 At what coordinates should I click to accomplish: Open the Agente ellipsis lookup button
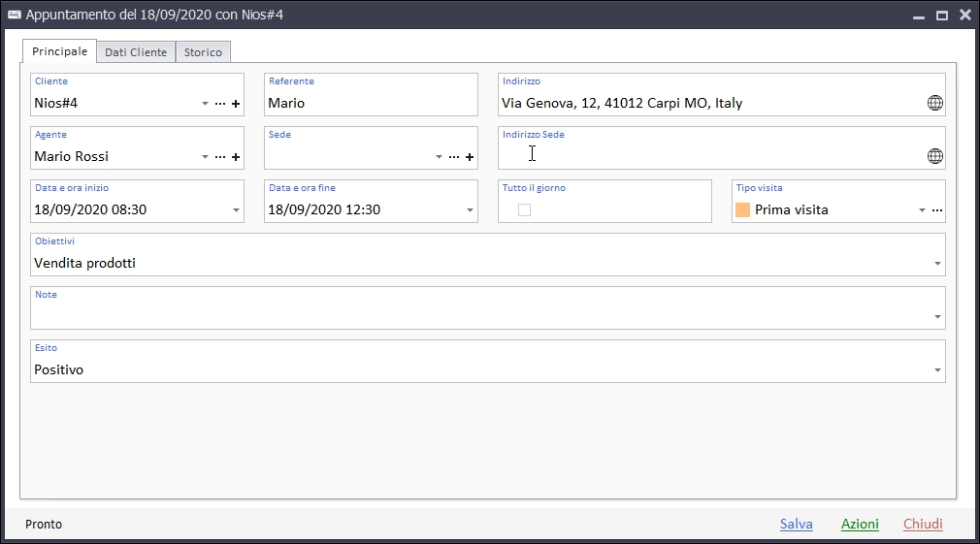pyautogui.click(x=220, y=157)
